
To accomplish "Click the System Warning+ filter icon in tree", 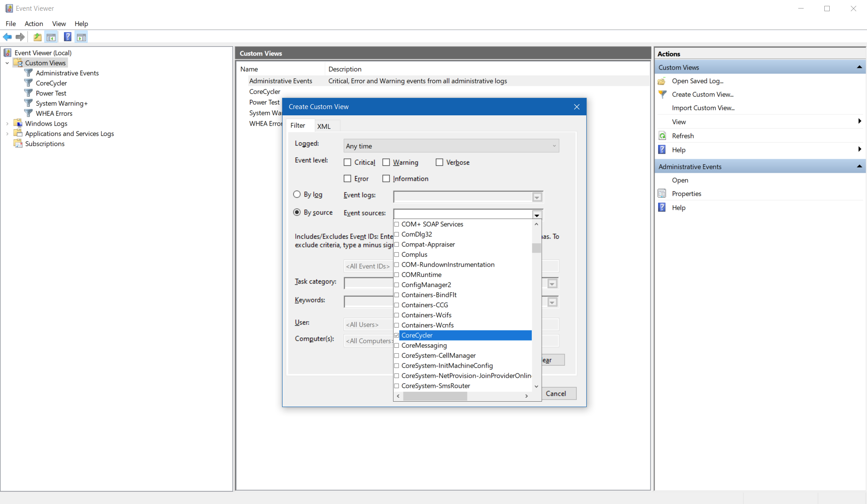I will point(29,103).
